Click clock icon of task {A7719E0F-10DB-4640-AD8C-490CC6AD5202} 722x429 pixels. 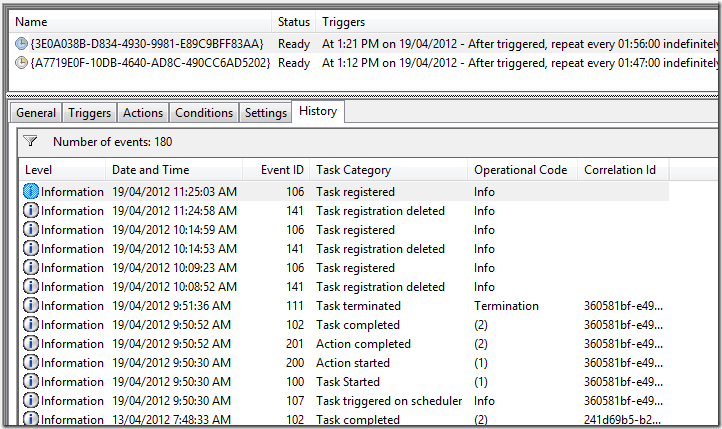coord(22,62)
